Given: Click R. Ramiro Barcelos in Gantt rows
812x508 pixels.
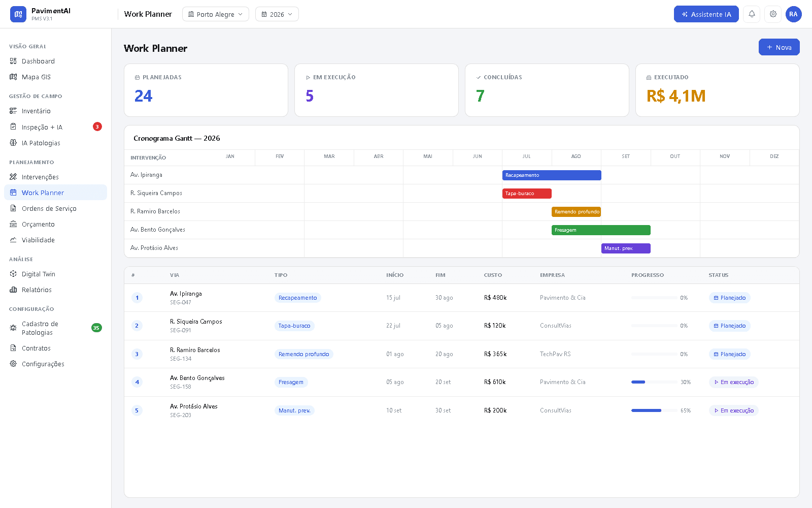Looking at the screenshot, I should (x=155, y=211).
